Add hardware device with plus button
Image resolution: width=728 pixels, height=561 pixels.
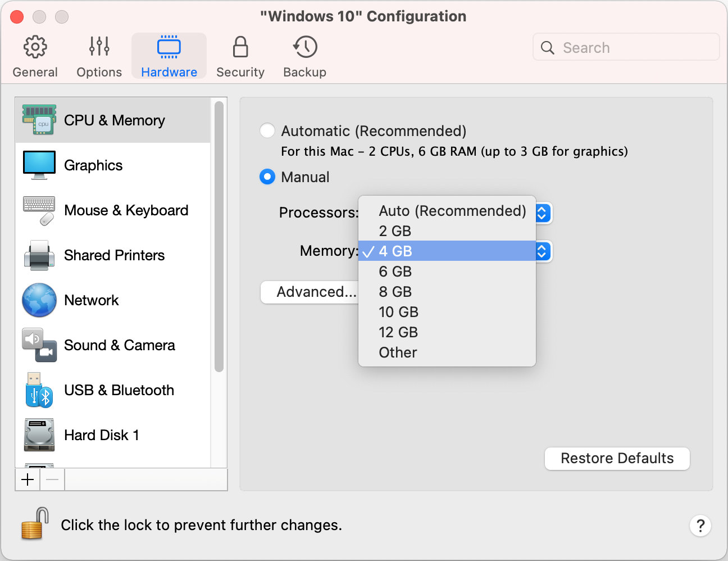pyautogui.click(x=28, y=479)
